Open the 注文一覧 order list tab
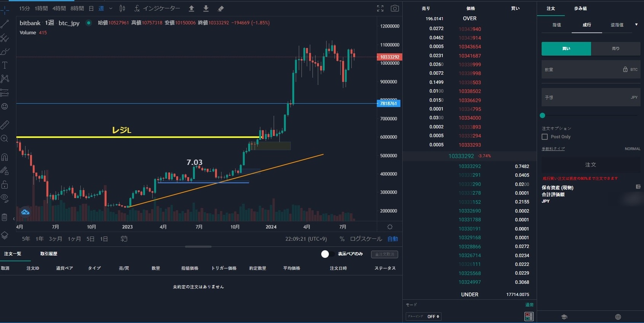The height and width of the screenshot is (323, 644). point(13,254)
